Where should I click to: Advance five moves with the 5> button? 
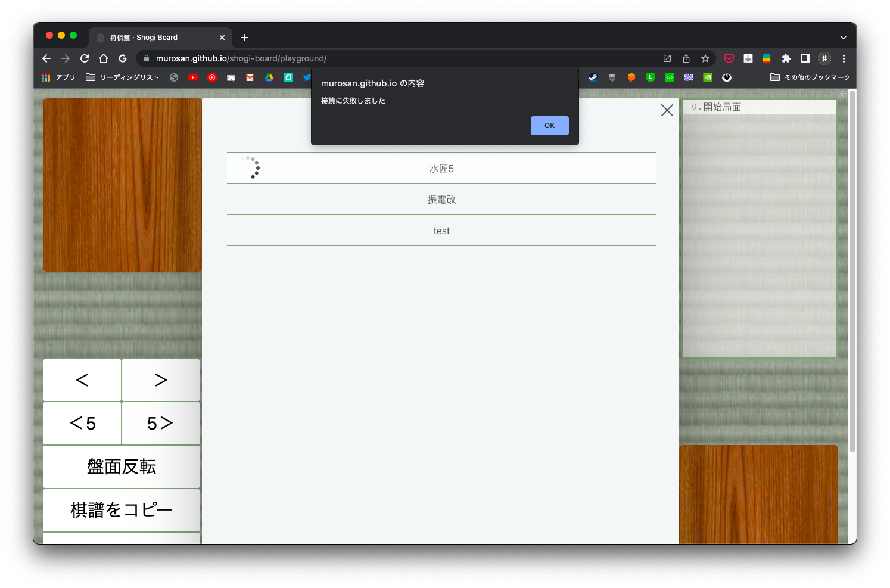[160, 423]
